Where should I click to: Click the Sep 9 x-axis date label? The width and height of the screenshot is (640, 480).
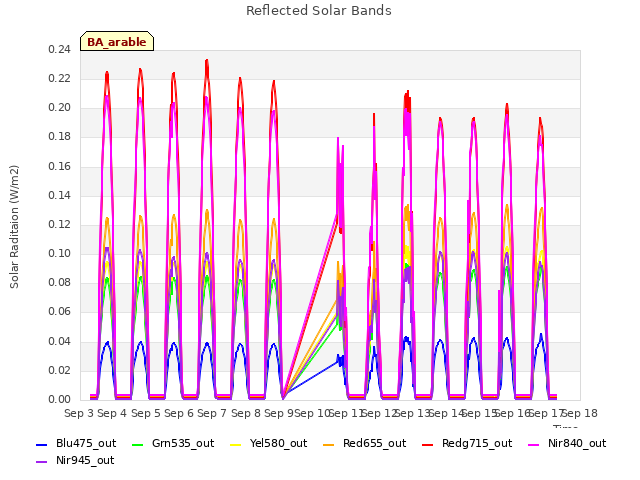click(279, 413)
